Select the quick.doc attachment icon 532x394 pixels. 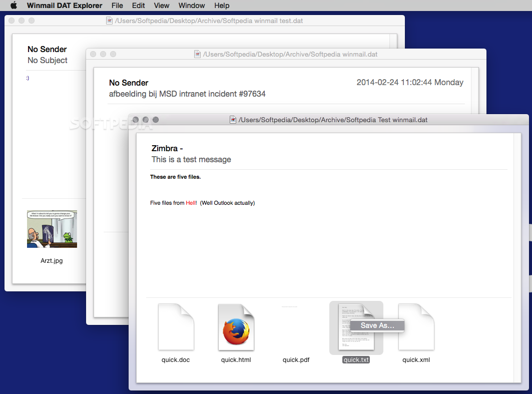point(176,327)
